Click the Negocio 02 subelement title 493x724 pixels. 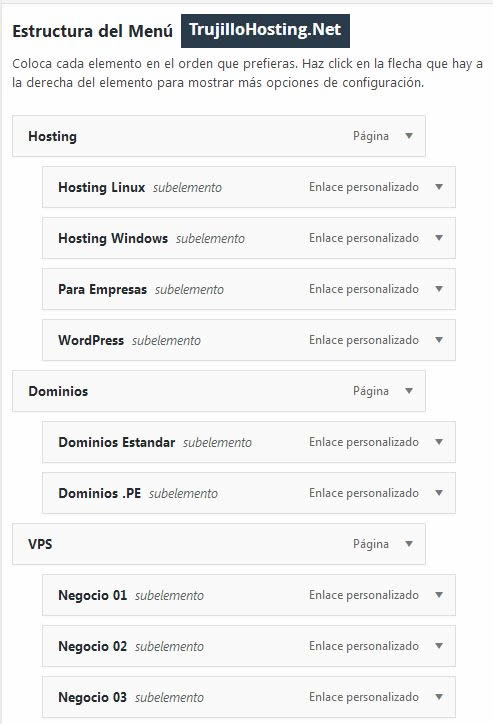(x=92, y=646)
